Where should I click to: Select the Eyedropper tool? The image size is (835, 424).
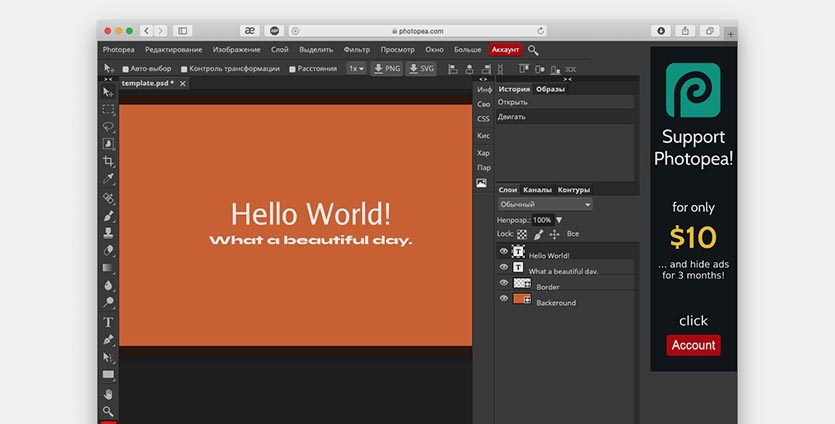[x=108, y=179]
